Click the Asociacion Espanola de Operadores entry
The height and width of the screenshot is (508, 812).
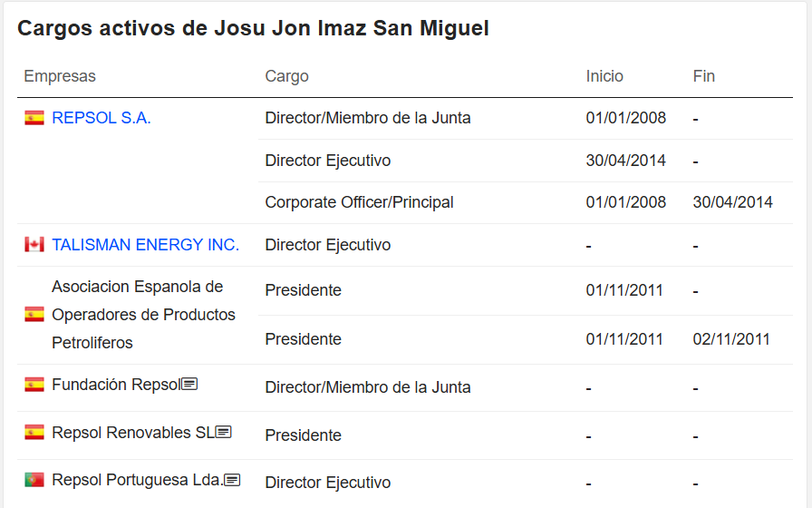[x=143, y=315]
